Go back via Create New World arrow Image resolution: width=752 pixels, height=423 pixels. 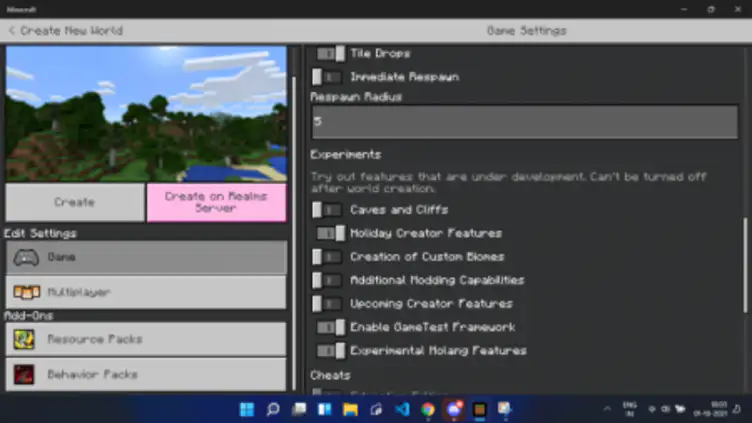[x=12, y=31]
